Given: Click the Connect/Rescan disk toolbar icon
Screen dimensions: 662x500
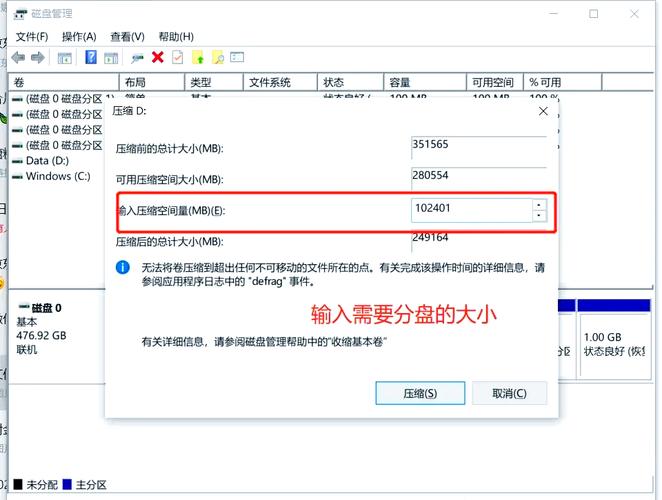Looking at the screenshot, I should (137, 58).
